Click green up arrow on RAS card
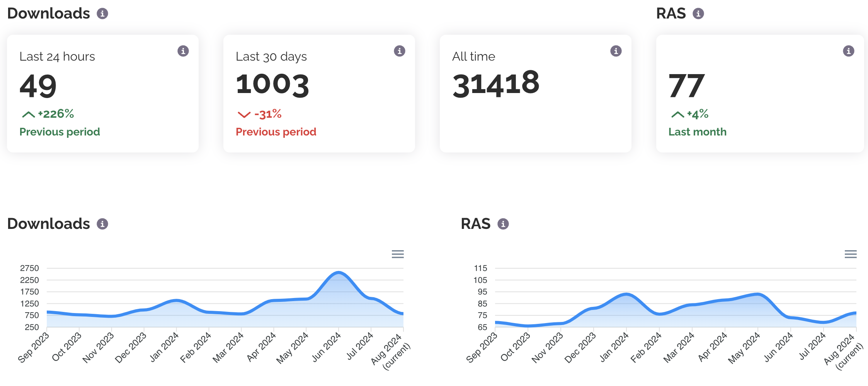The height and width of the screenshot is (386, 868). [678, 114]
